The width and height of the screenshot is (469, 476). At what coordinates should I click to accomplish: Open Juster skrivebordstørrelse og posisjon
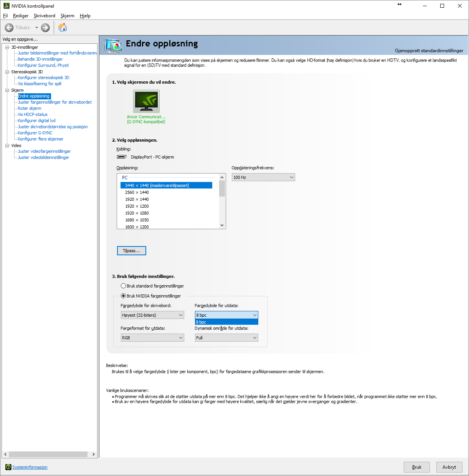53,127
